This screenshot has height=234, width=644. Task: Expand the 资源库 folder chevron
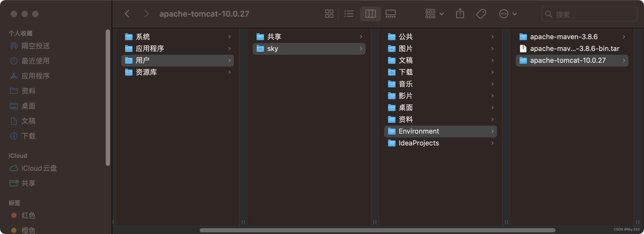pos(229,72)
